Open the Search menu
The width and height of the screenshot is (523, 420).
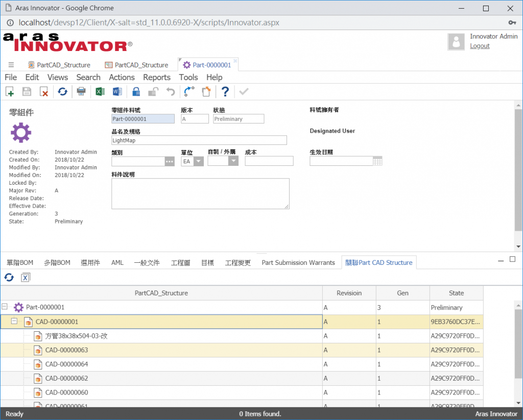[88, 78]
